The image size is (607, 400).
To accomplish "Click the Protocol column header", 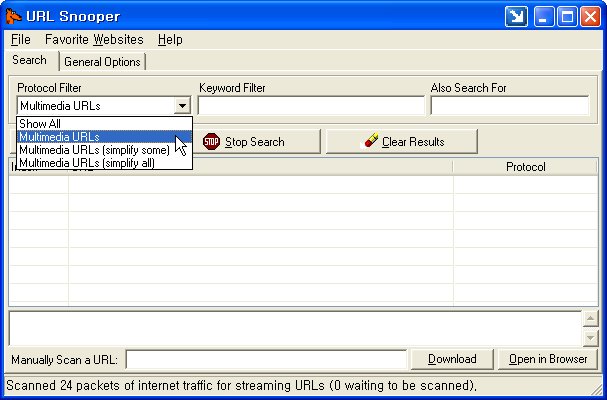I will click(x=525, y=167).
